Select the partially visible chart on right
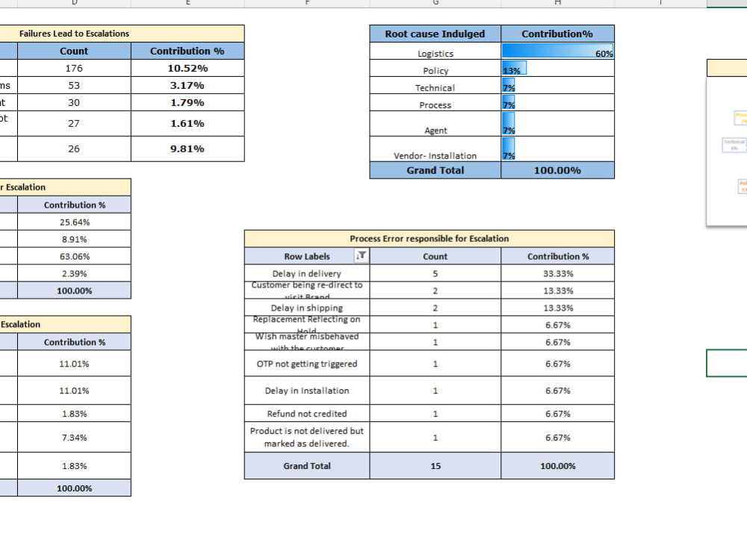The image size is (747, 560). point(727,151)
